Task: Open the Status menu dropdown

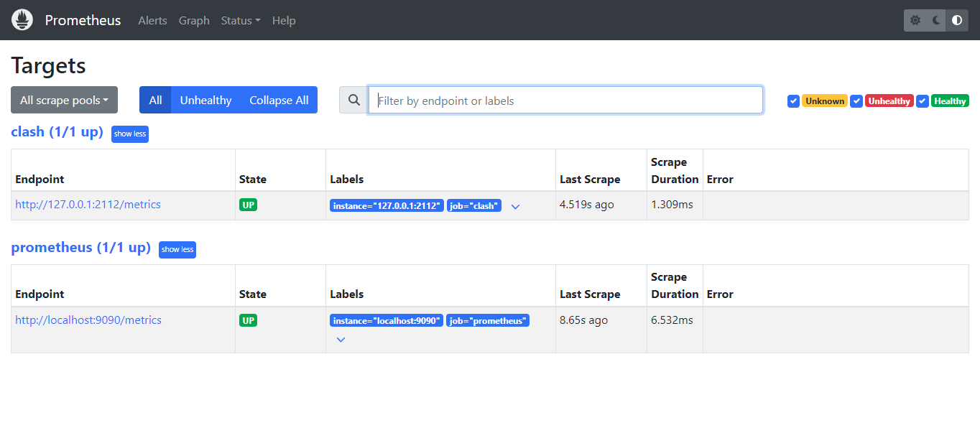Action: tap(241, 20)
